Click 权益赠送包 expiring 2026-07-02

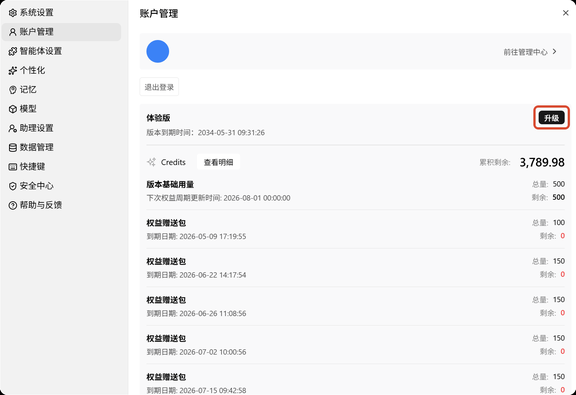click(166, 338)
